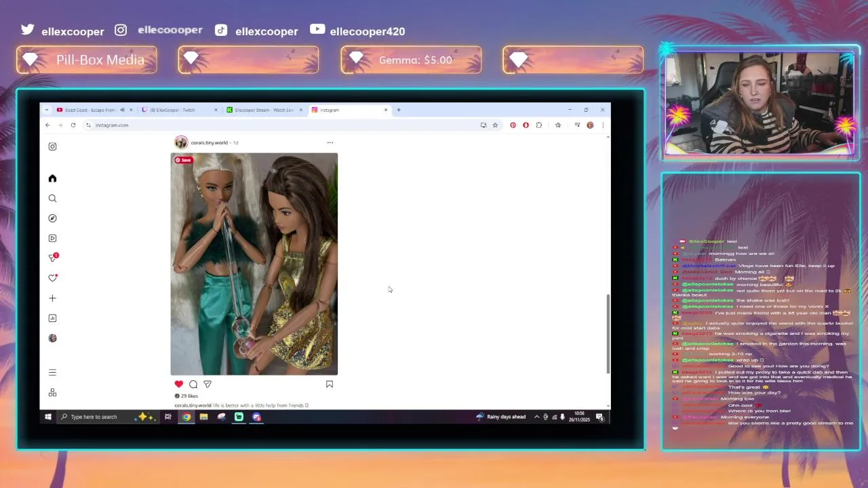The width and height of the screenshot is (868, 488).
Task: Open File Explorer on taskbar
Action: [203, 417]
